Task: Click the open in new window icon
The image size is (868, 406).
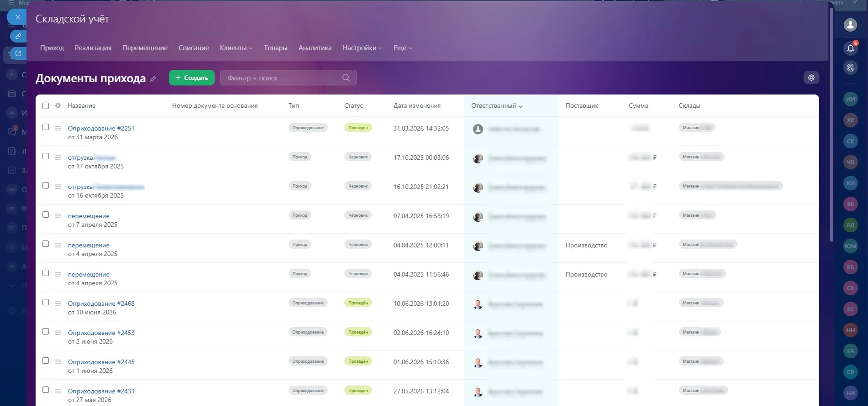Action: tap(18, 54)
